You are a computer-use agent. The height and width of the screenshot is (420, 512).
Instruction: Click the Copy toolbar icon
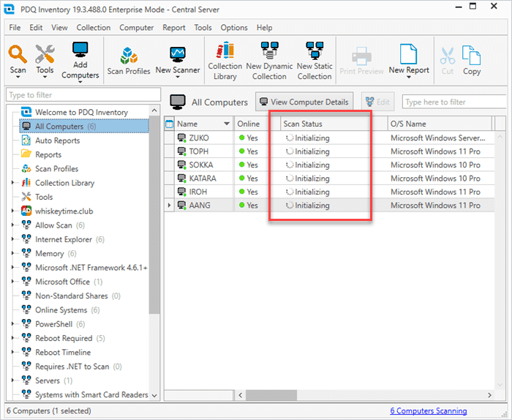pyautogui.click(x=472, y=55)
